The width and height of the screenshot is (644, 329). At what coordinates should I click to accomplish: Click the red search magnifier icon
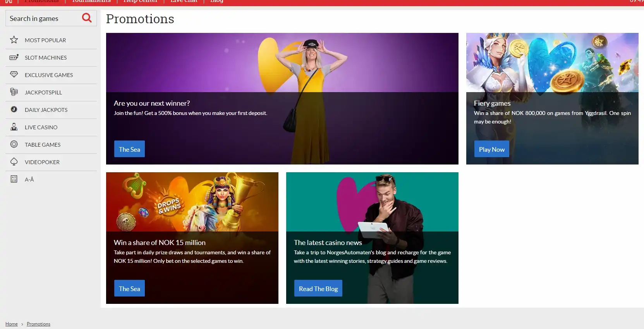click(87, 18)
